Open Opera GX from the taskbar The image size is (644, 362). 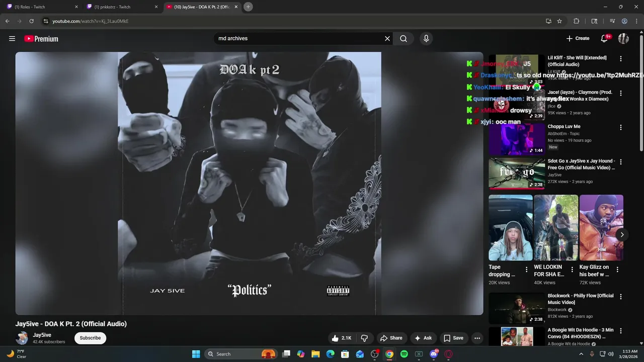point(448,354)
